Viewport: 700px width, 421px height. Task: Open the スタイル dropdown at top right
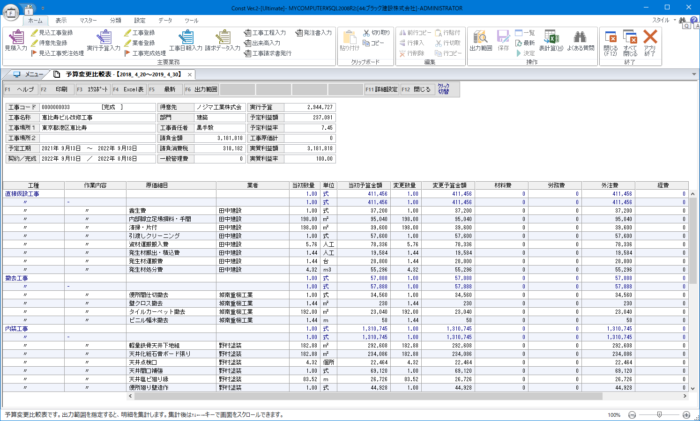(660, 19)
